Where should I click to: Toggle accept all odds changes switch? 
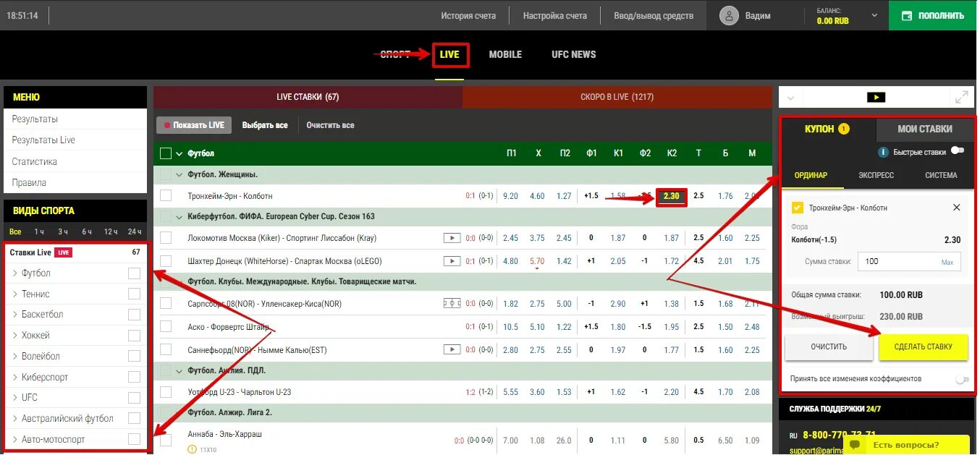(x=961, y=379)
